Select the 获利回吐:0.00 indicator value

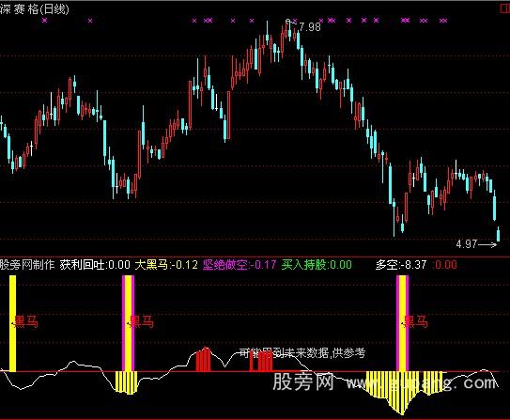click(95, 265)
